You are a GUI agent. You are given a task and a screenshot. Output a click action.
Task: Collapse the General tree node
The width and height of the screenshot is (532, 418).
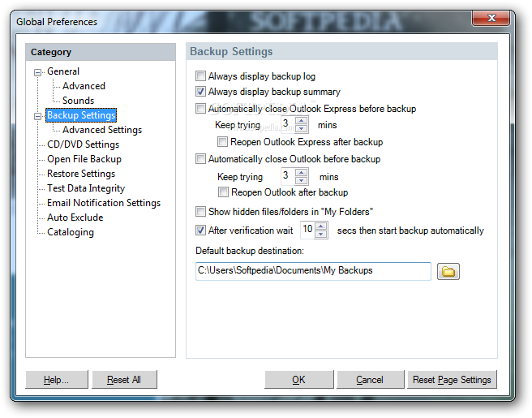(37, 72)
